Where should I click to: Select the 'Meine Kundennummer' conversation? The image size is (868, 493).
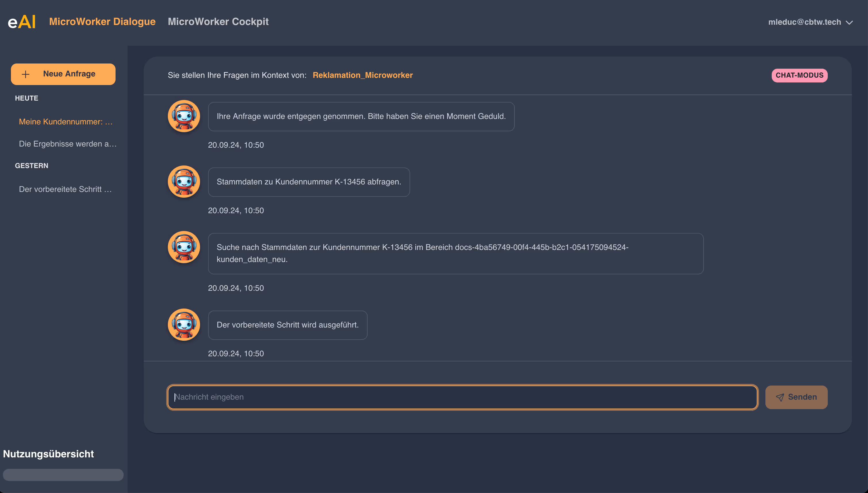(x=66, y=122)
